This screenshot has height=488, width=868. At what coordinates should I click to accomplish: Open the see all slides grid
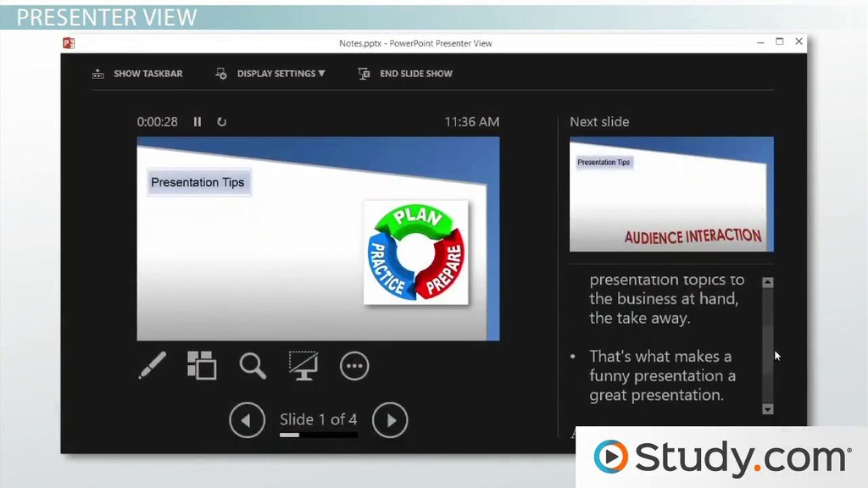(x=202, y=365)
